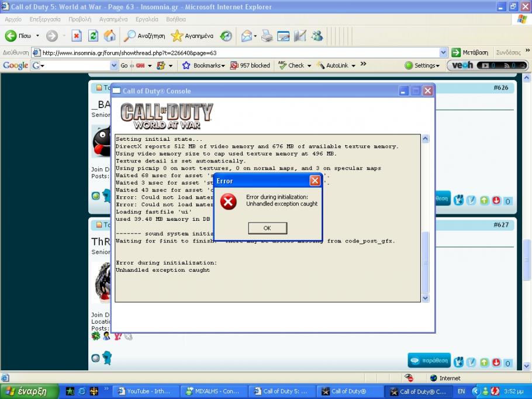The image size is (532, 399).
Task: Switch to Call of Duty® taskbar window
Action: pos(349,391)
